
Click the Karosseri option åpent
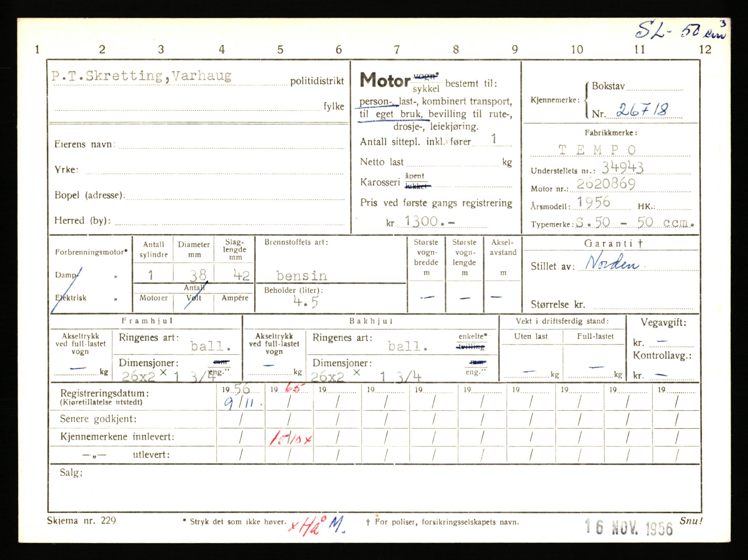click(x=415, y=176)
